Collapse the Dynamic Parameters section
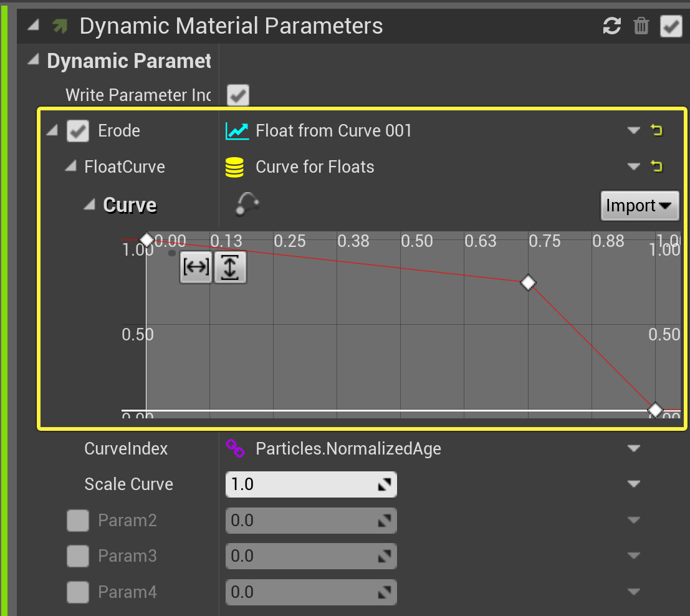 [34, 61]
